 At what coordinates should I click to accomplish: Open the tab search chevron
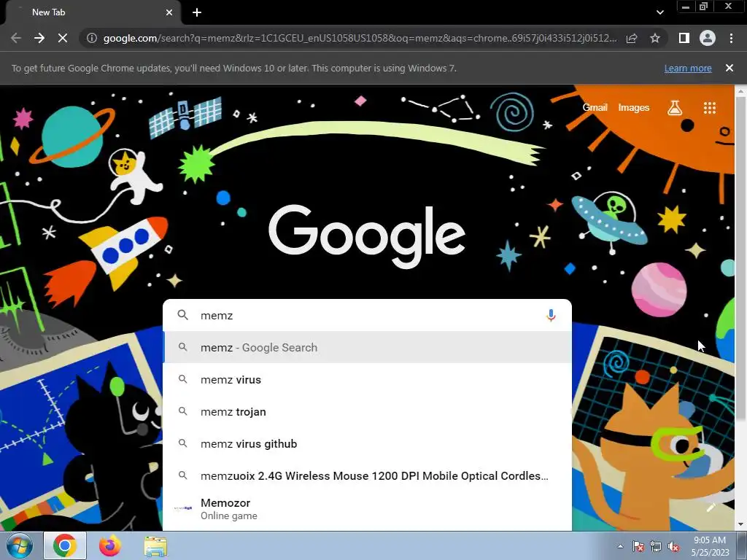(x=659, y=12)
